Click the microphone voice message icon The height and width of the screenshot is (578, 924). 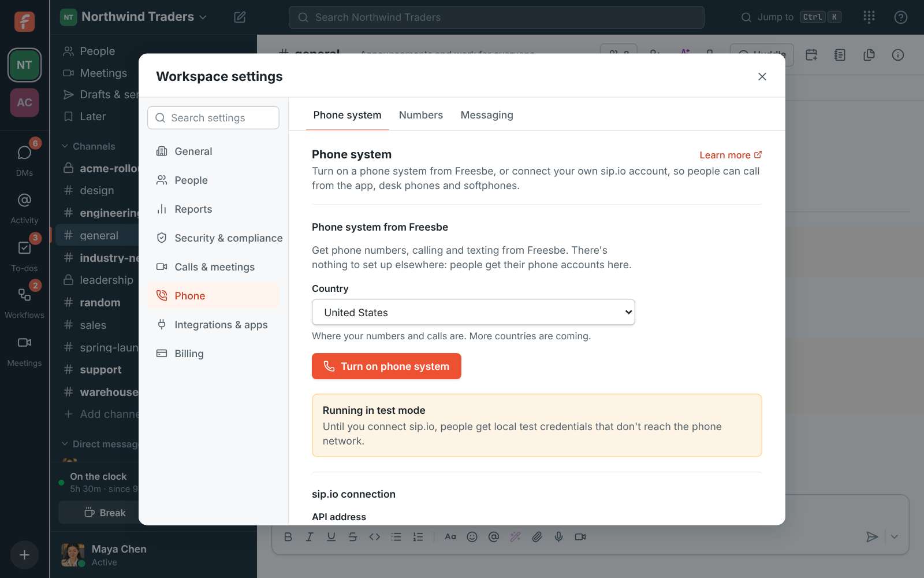coord(558,537)
